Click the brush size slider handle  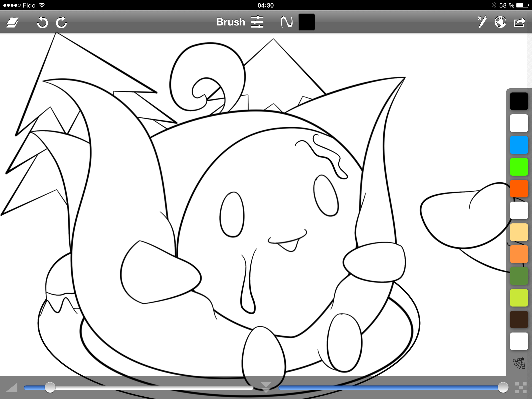click(50, 388)
